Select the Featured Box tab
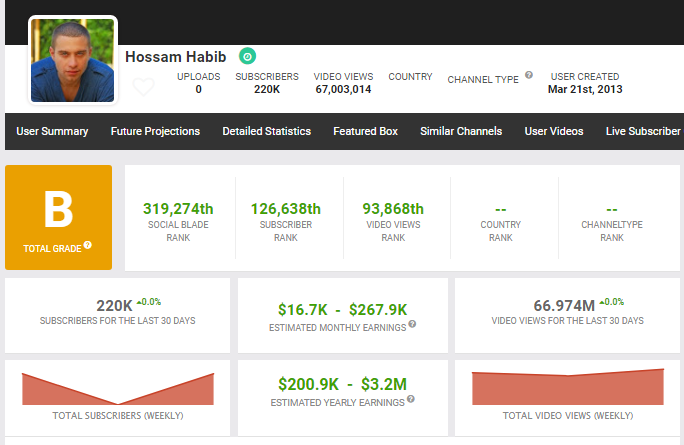Image resolution: width=684 pixels, height=445 pixels. 365,131
